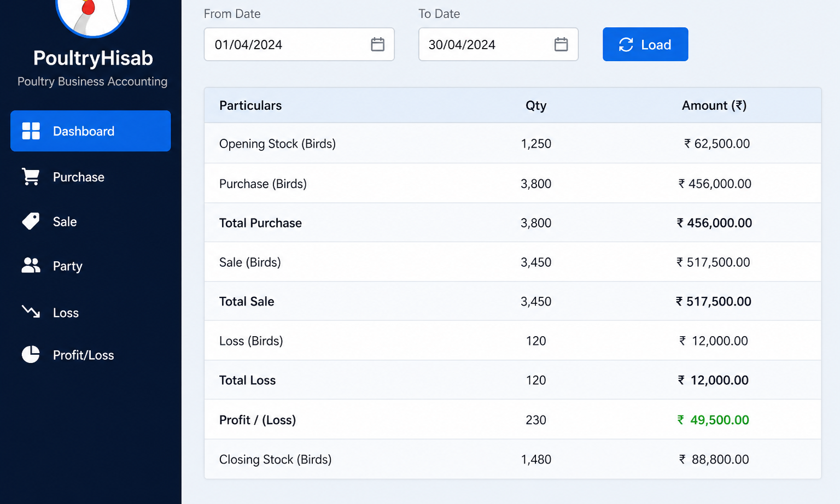The image size is (840, 504).
Task: Click the Particulars column header
Action: 250,106
